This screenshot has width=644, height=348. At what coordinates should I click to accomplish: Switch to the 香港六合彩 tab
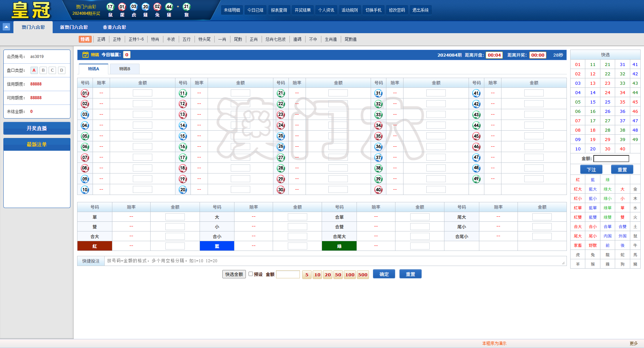coord(114,27)
